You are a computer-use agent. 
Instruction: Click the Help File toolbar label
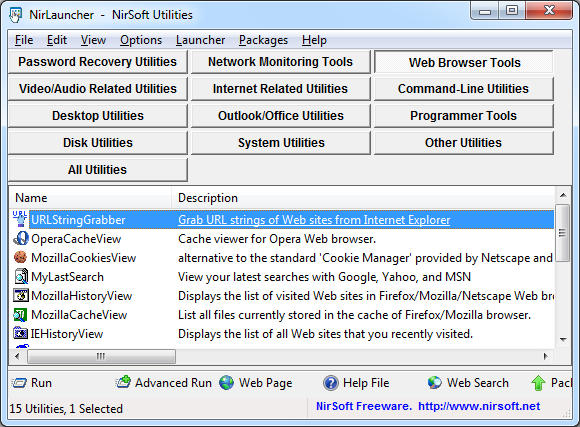click(366, 383)
